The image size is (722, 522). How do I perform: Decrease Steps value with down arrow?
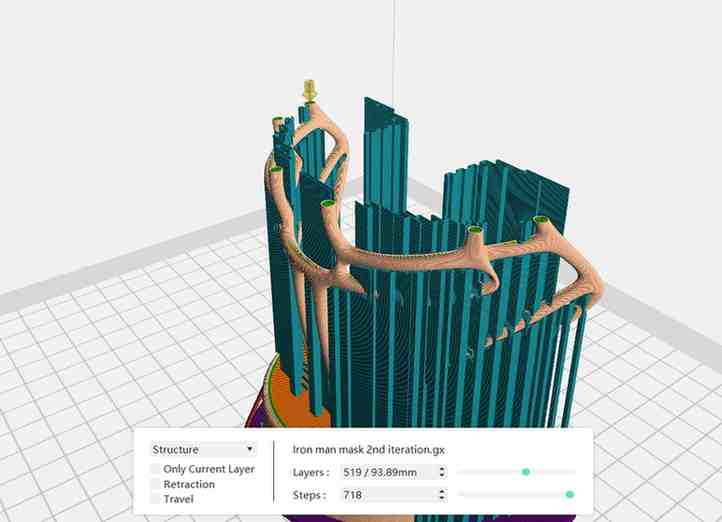pos(442,498)
